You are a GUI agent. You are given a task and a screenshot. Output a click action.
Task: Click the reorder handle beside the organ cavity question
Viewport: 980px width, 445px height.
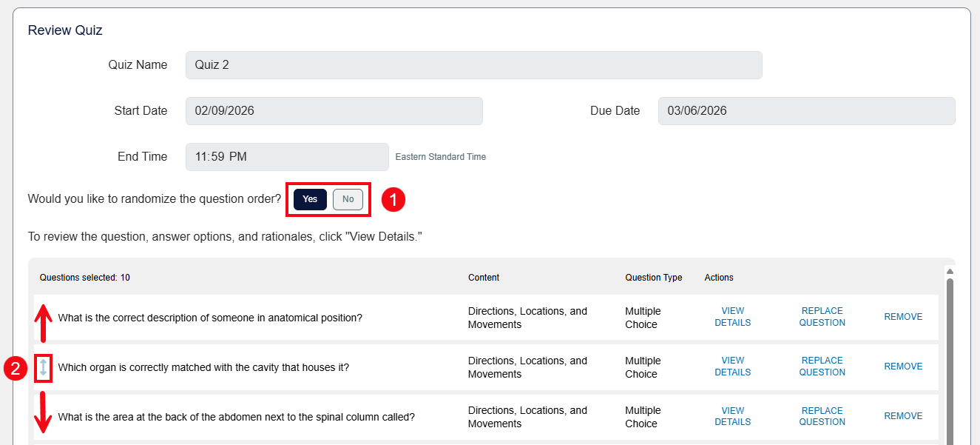[x=43, y=367]
